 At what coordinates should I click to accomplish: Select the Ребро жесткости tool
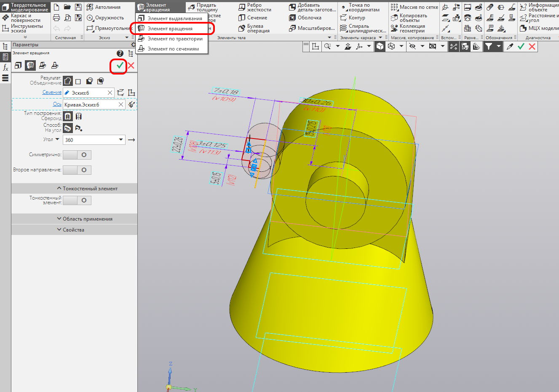tap(255, 7)
